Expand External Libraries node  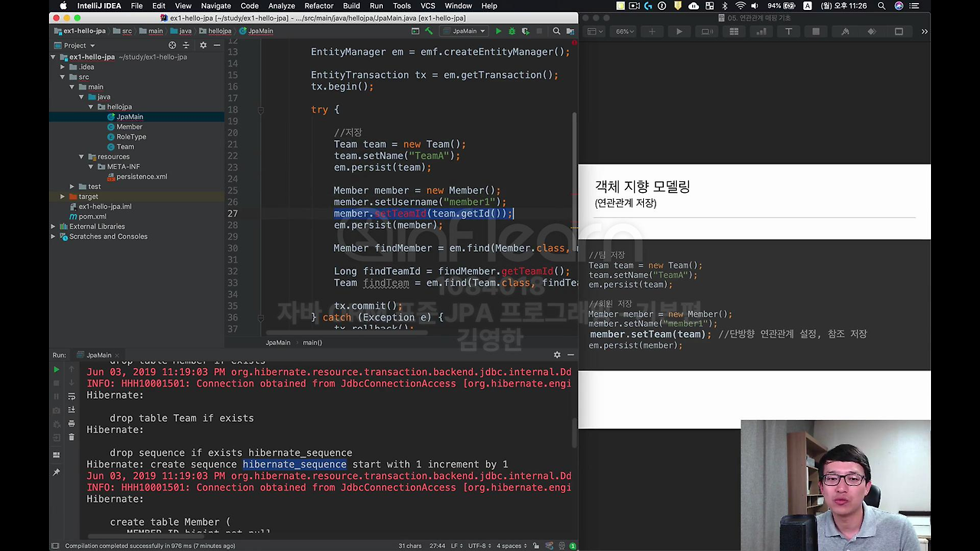click(x=54, y=227)
